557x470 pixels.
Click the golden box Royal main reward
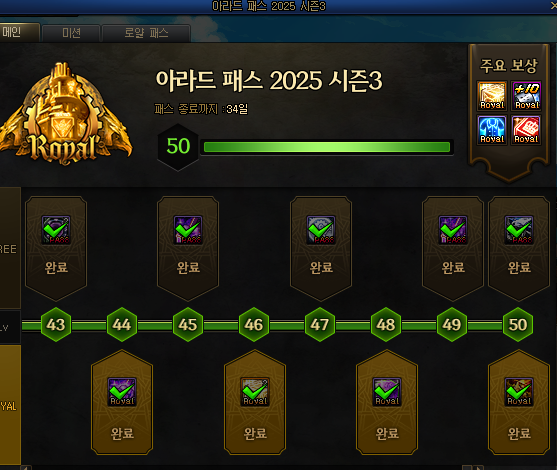pyautogui.click(x=492, y=96)
